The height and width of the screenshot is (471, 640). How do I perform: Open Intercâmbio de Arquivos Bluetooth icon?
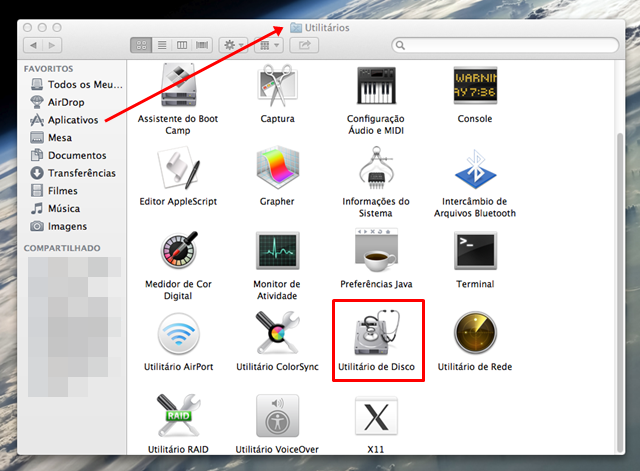(475, 169)
